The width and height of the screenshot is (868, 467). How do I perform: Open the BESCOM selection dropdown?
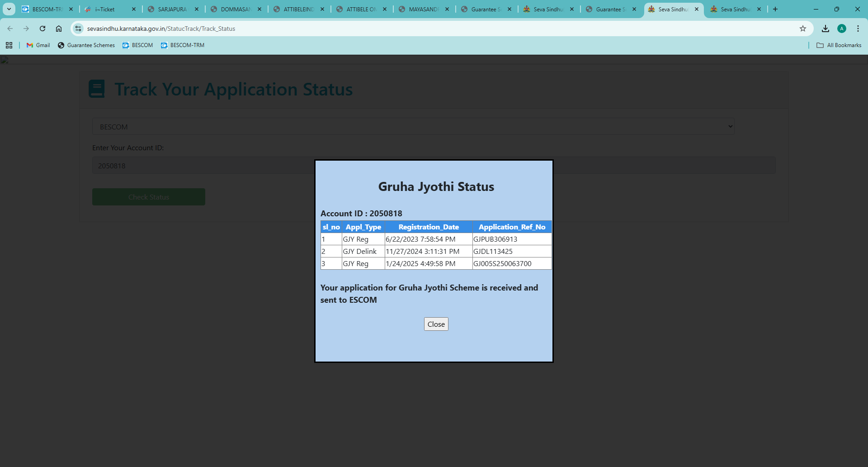pos(413,127)
